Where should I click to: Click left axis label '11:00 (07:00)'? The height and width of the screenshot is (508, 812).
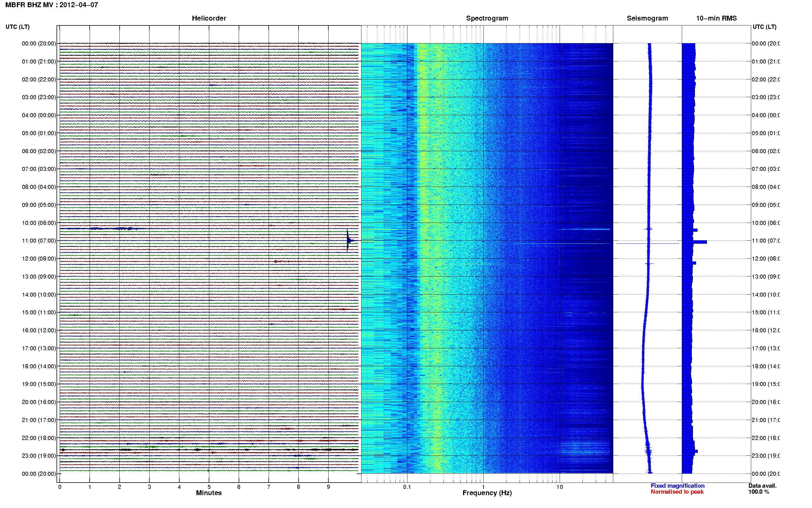pyautogui.click(x=39, y=241)
